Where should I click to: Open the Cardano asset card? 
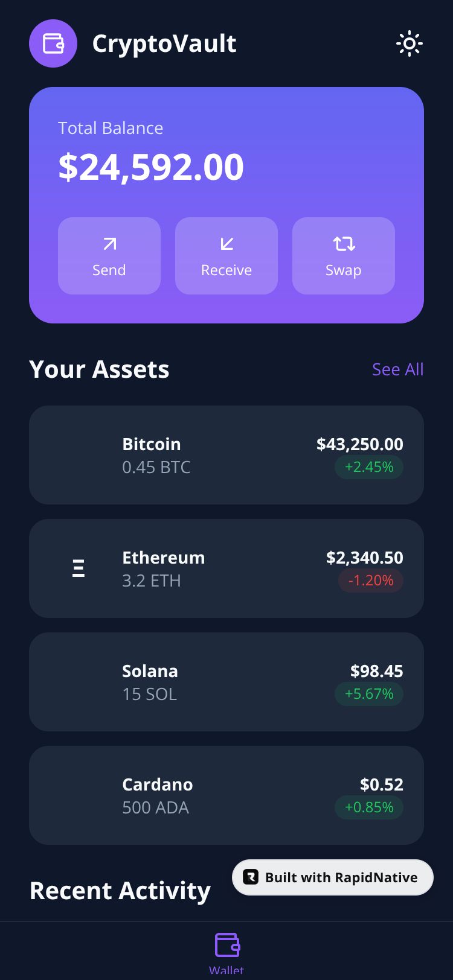226,795
